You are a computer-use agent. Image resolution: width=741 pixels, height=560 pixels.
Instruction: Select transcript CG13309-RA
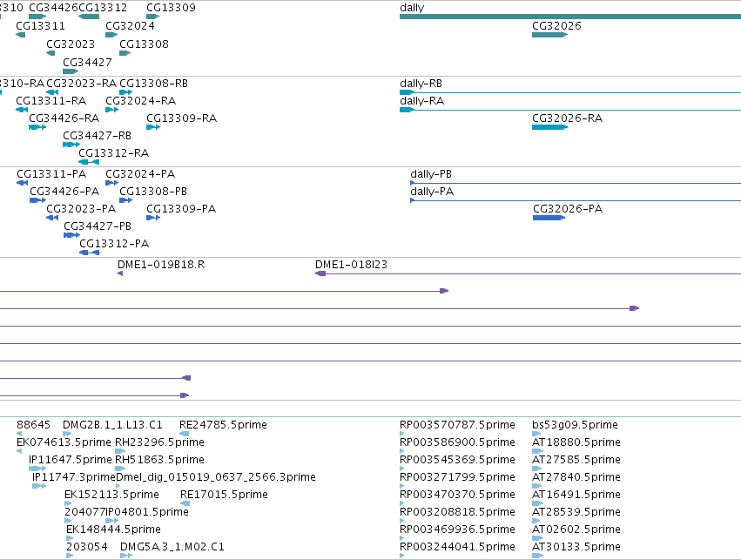coord(153,127)
